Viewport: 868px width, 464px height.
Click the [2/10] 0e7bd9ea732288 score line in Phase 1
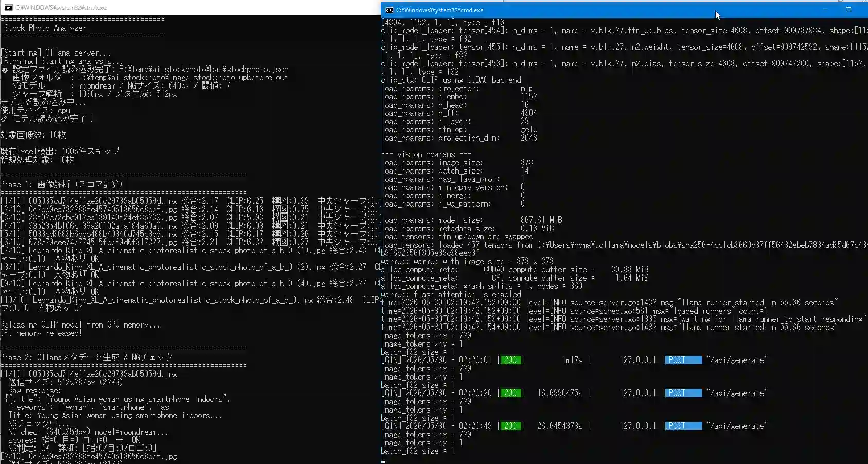[189, 209]
